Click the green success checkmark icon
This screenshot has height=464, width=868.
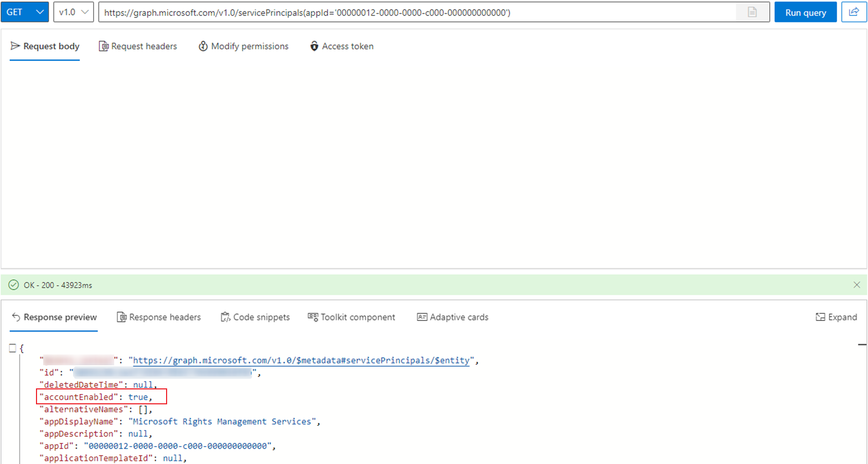pos(14,285)
